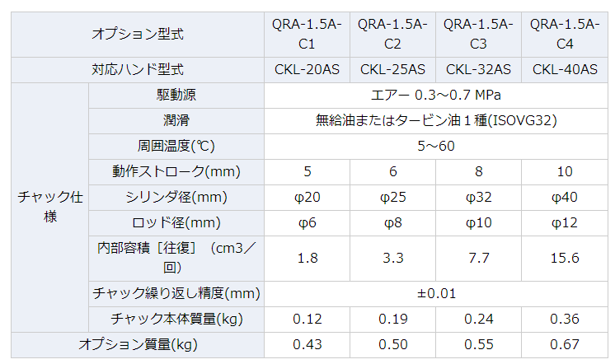Click the CKL-20AS hand model cell
The width and height of the screenshot is (615, 364).
(307, 70)
